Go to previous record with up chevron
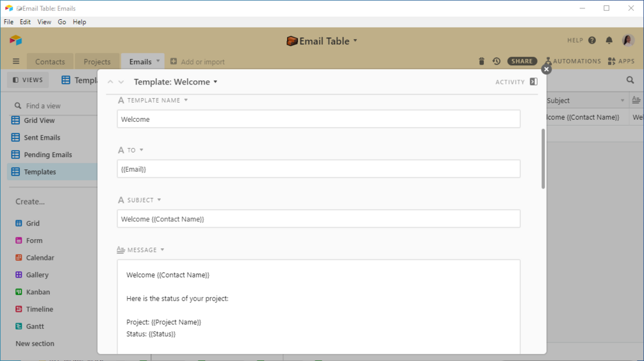 point(110,82)
